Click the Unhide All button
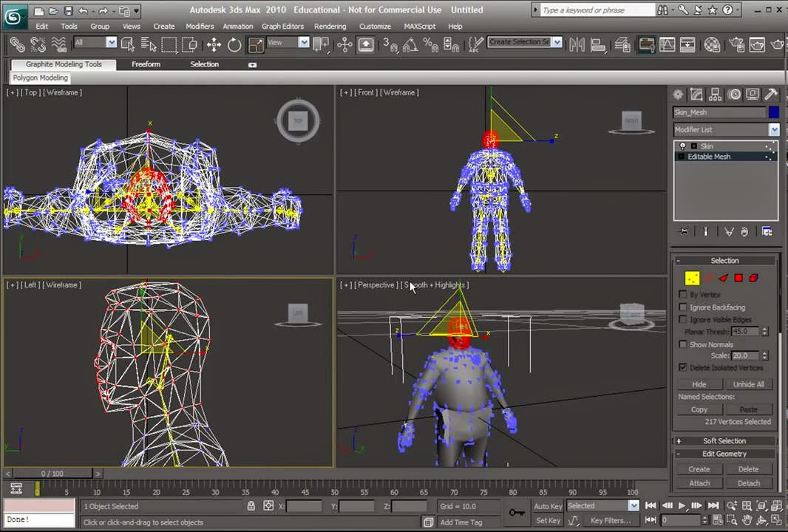This screenshot has height=532, width=788. pos(748,384)
